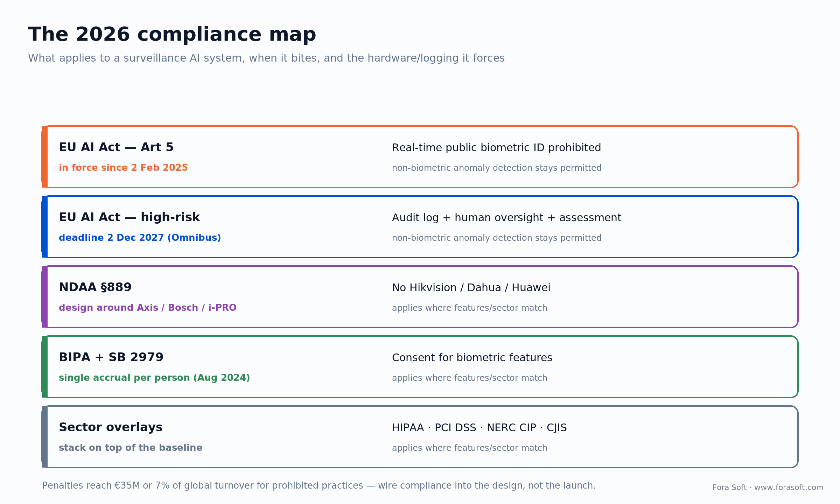This screenshot has height=504, width=840.
Task: Select 'HIPAA · PCI DSS · NERC CIP · CJIS'
Action: click(x=479, y=428)
